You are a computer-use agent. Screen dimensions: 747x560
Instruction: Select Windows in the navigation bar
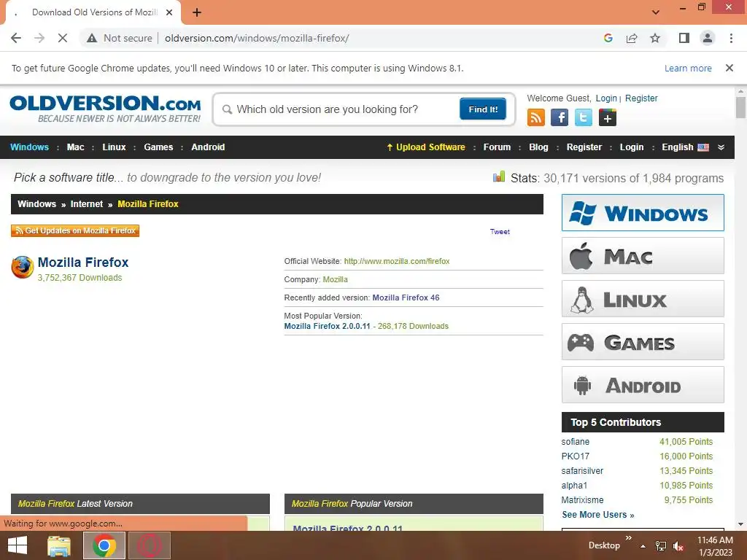[29, 147]
